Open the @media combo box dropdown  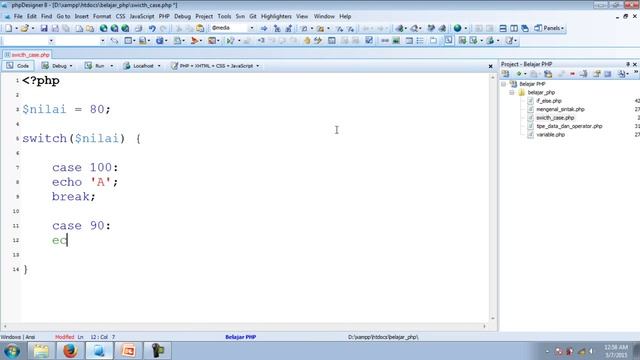click(x=251, y=28)
